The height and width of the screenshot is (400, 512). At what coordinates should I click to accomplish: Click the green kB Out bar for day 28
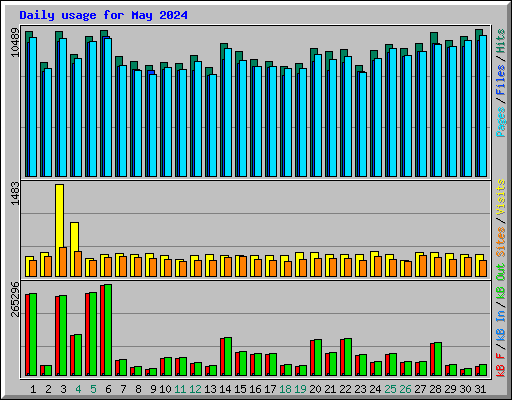tap(438, 359)
